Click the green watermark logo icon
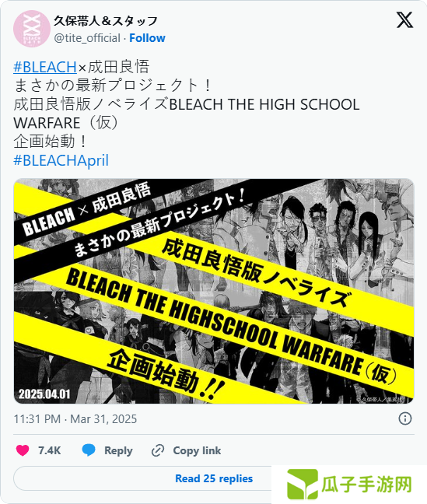The image size is (427, 504). click(x=302, y=485)
